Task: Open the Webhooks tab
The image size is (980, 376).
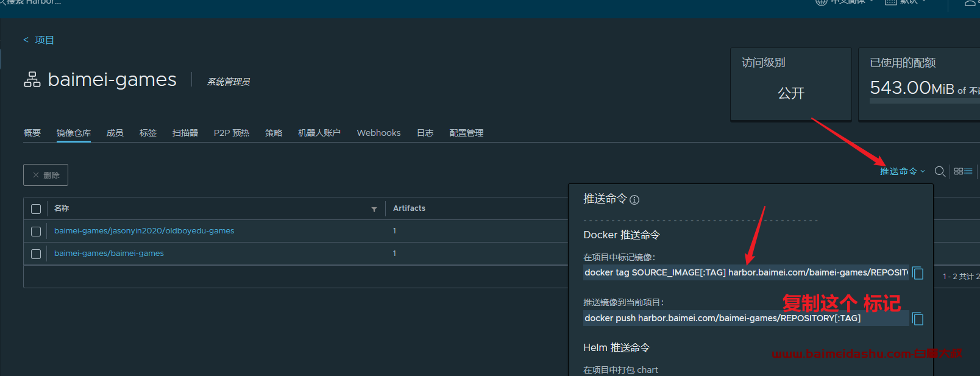Action: coord(379,133)
